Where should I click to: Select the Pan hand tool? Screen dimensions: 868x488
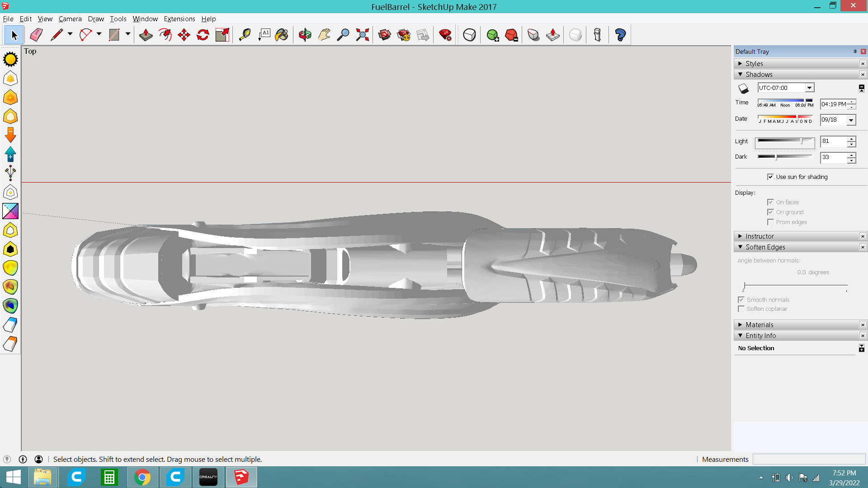tap(324, 35)
